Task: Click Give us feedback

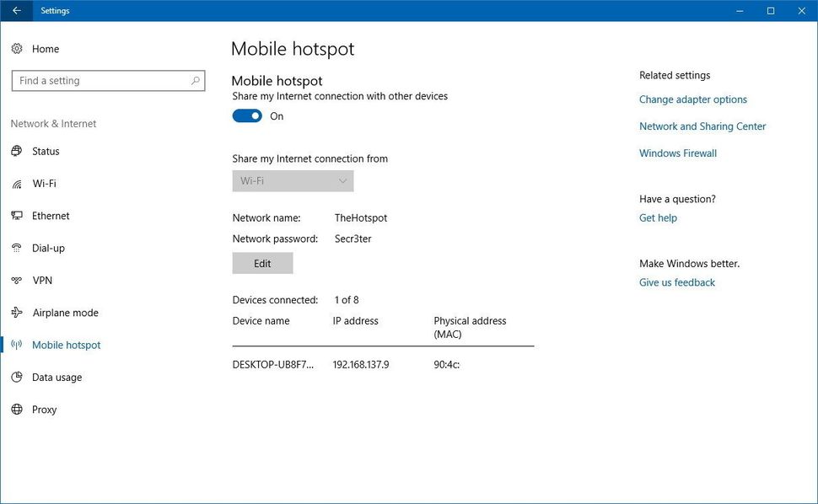Action: (676, 282)
